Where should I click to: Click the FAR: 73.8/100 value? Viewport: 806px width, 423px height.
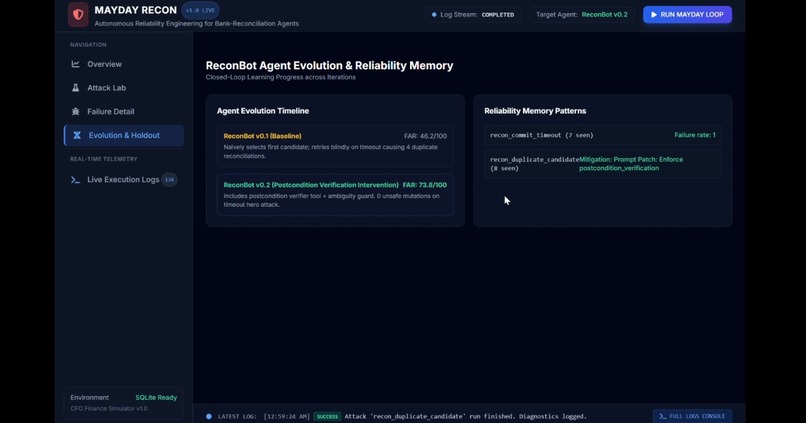425,185
